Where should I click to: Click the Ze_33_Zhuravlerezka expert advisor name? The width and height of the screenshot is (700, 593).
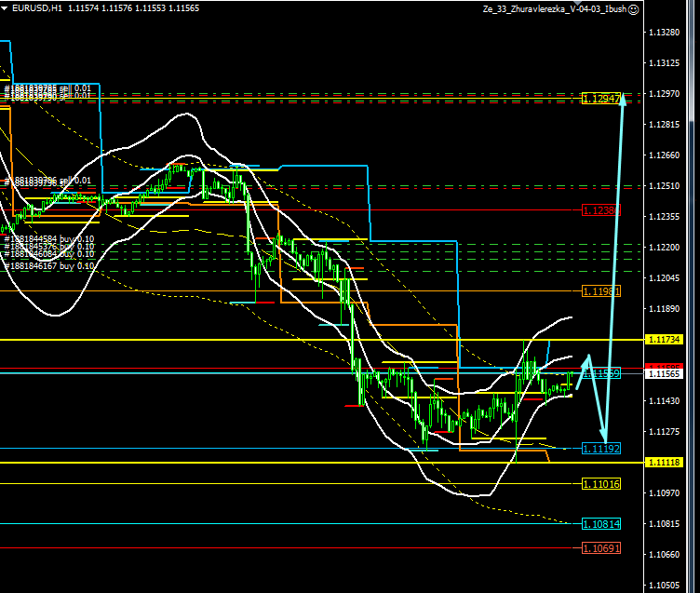559,9
